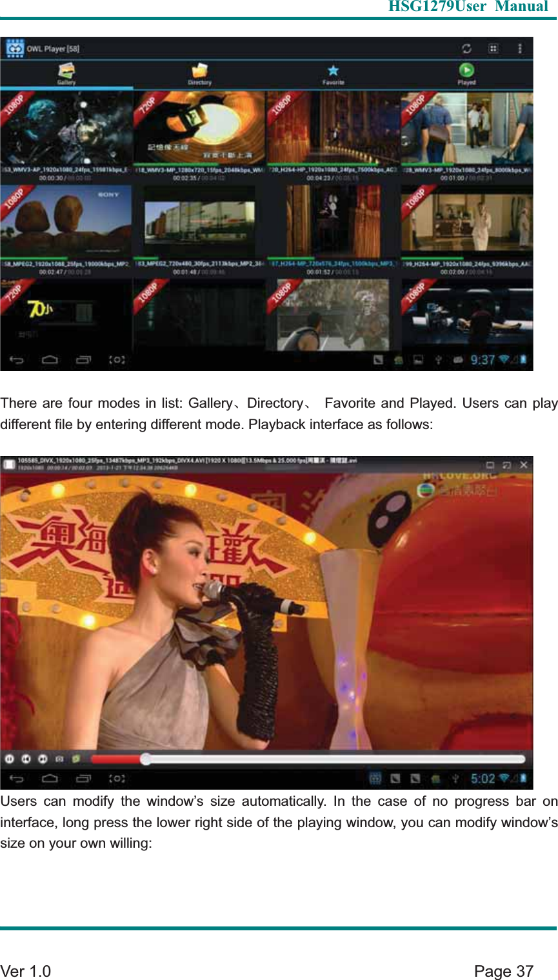Open Recent apps in the gallery screen navigation bar
558x980 pixels.
[83, 360]
